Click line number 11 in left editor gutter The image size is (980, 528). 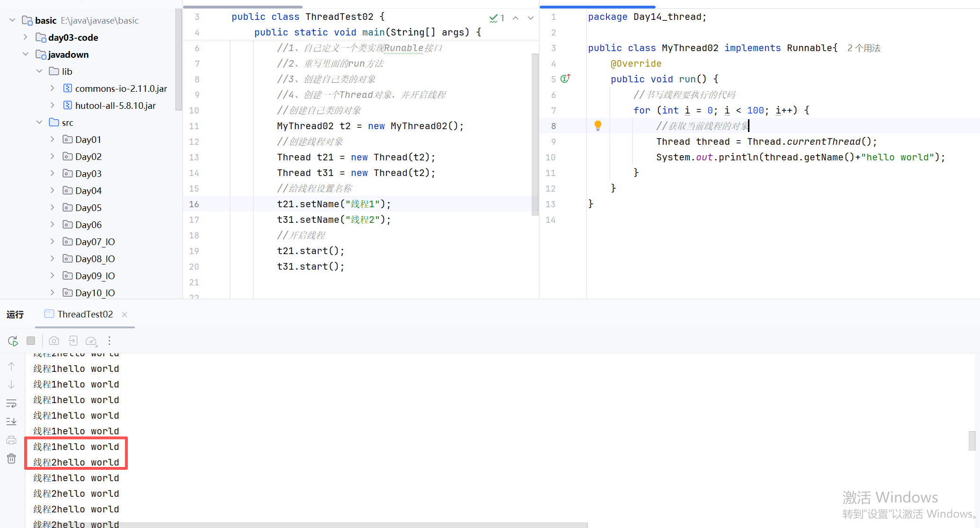click(194, 126)
